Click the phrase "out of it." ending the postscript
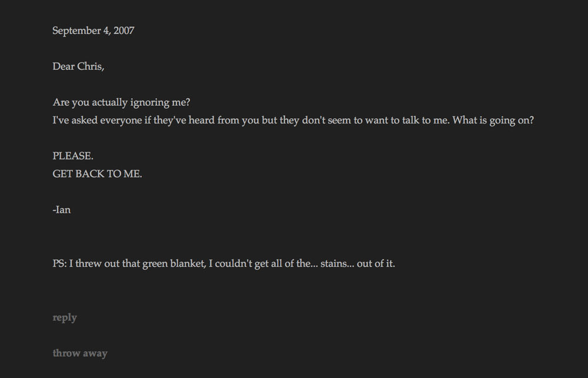Viewport: 588px width, 378px height. tap(376, 263)
